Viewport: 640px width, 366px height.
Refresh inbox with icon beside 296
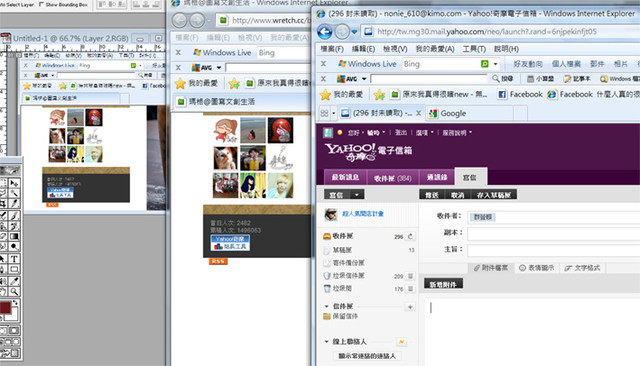(410, 236)
